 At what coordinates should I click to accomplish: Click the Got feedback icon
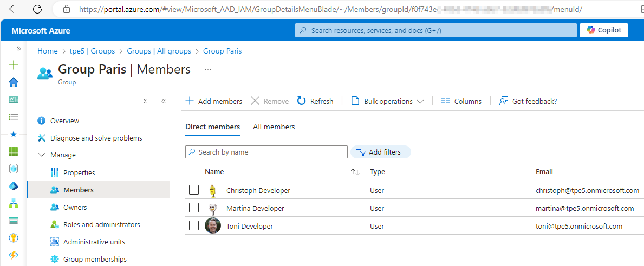click(504, 101)
